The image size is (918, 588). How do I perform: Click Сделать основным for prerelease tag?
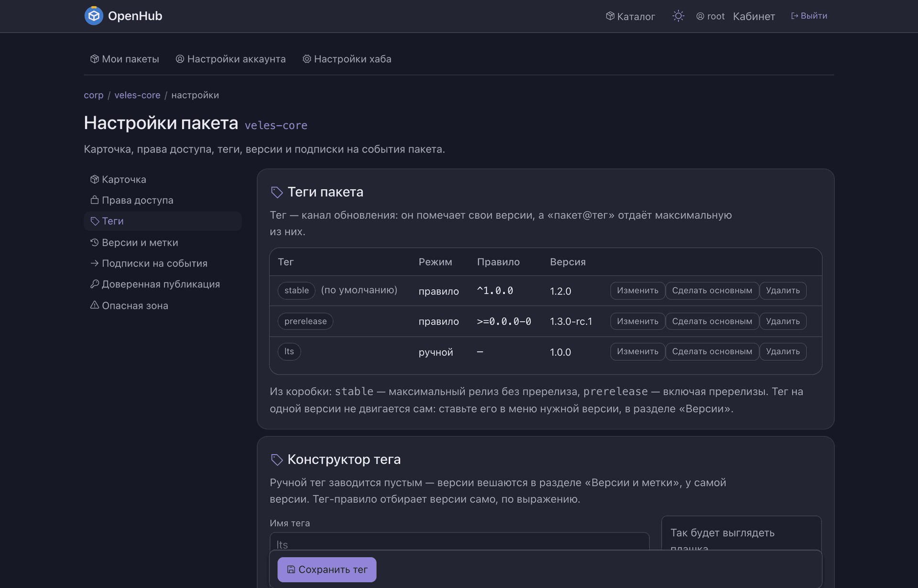(712, 321)
